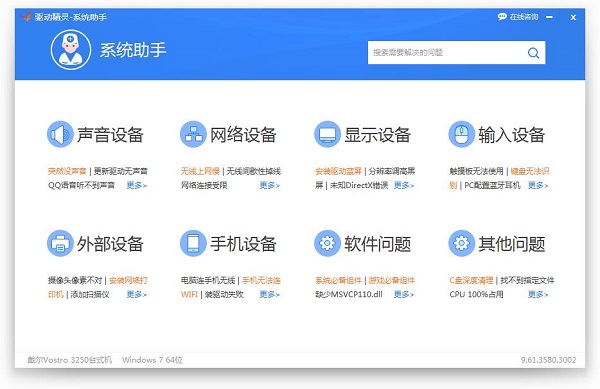Viewport: 600px width, 389px height.
Task: Expand 更多 under 其他问题
Action: coord(538,295)
